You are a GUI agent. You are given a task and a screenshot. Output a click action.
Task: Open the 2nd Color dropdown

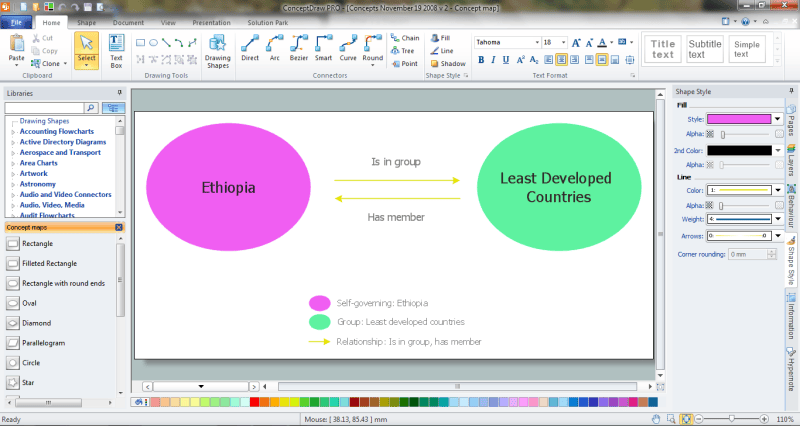coord(778,151)
